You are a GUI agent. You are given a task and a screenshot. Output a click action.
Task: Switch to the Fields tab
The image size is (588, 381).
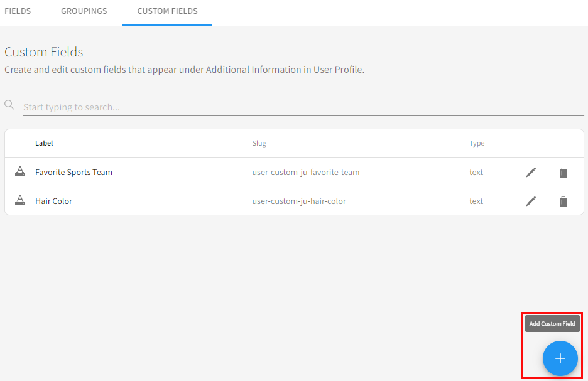pos(18,11)
